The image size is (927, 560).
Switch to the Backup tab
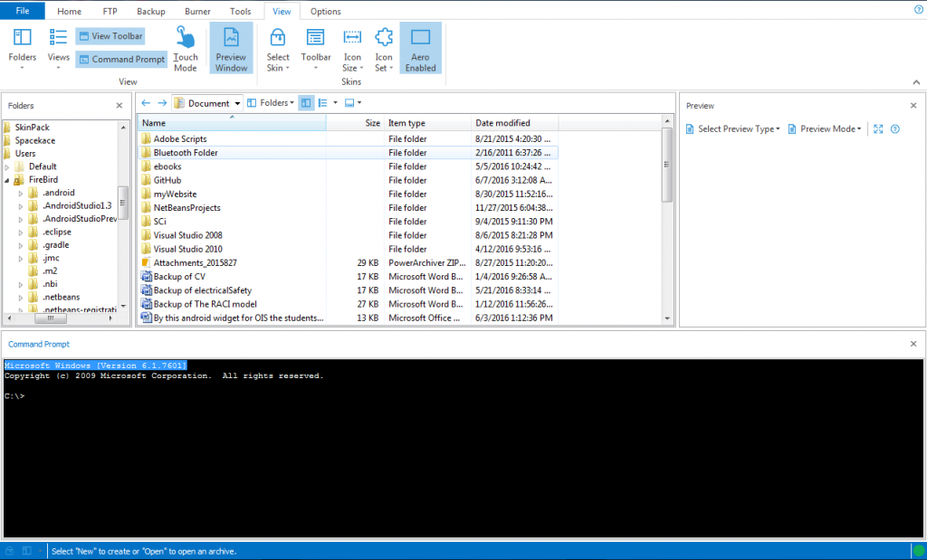click(151, 11)
